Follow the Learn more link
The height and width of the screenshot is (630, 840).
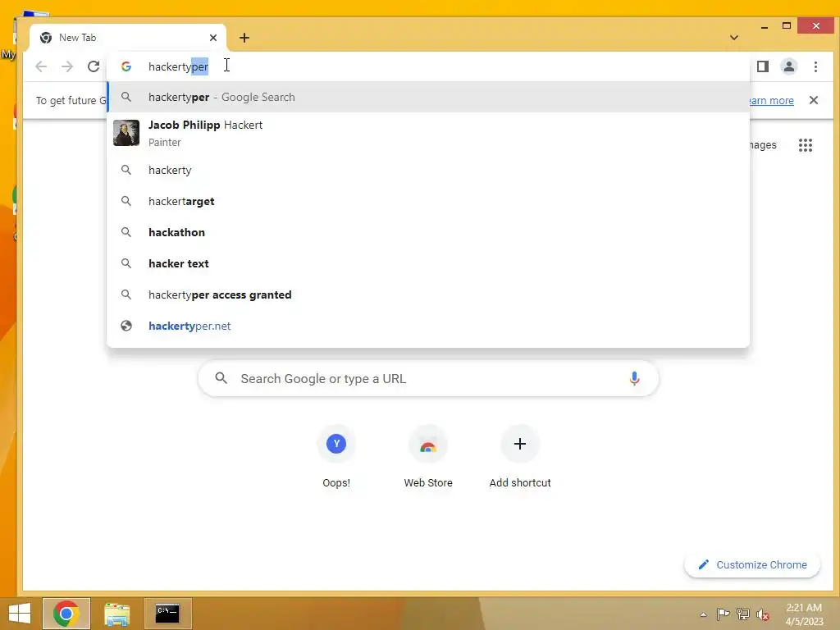click(771, 101)
